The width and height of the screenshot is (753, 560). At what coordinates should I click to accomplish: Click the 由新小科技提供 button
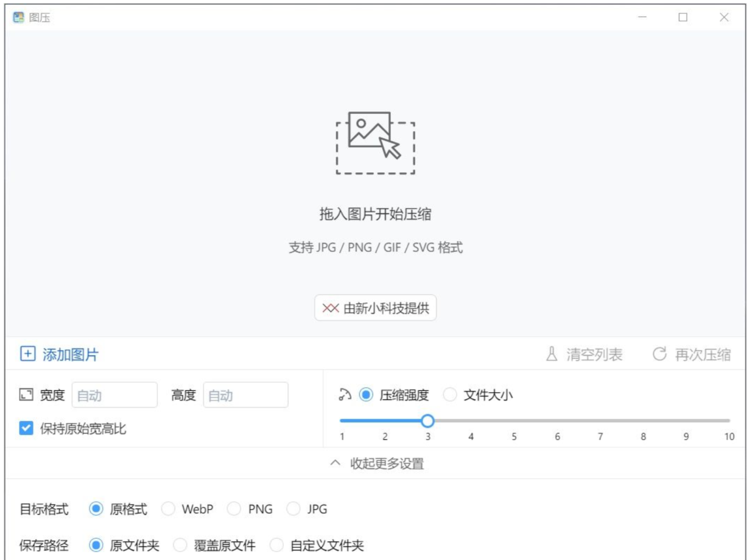point(375,308)
